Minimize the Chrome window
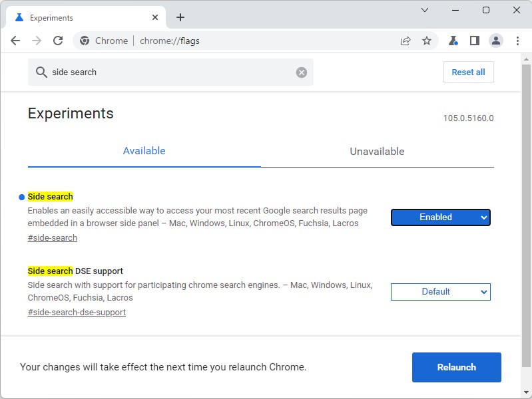The width and height of the screenshot is (532, 399). click(x=455, y=10)
